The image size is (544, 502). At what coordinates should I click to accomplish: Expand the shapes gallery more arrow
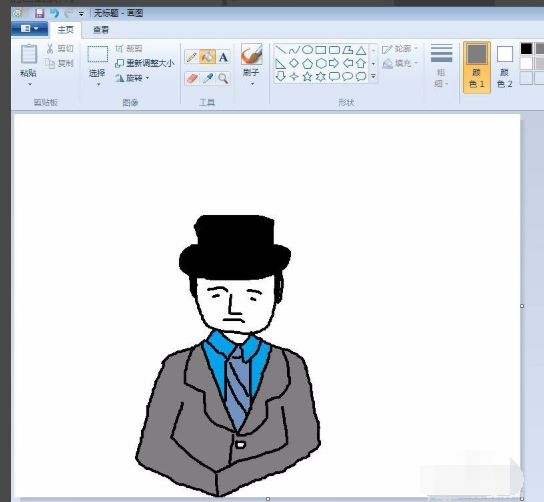[373, 76]
